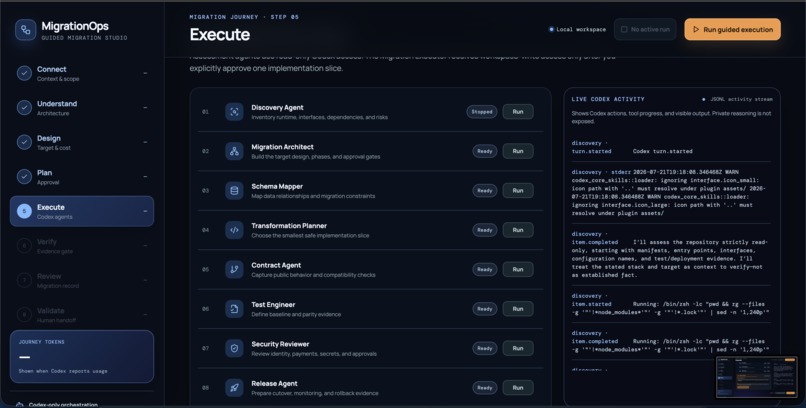This screenshot has width=806, height=408.
Task: Click the picture-in-picture preview thumbnail
Action: 757,377
